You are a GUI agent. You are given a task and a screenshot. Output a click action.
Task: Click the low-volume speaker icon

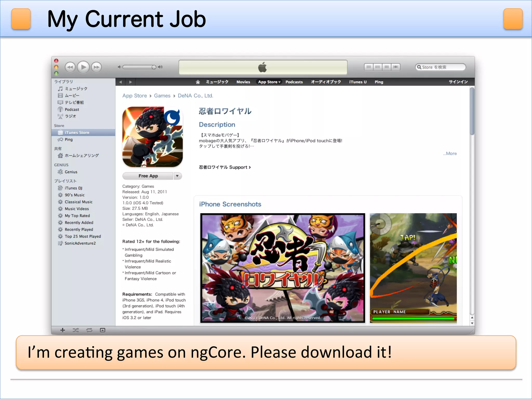coord(119,67)
